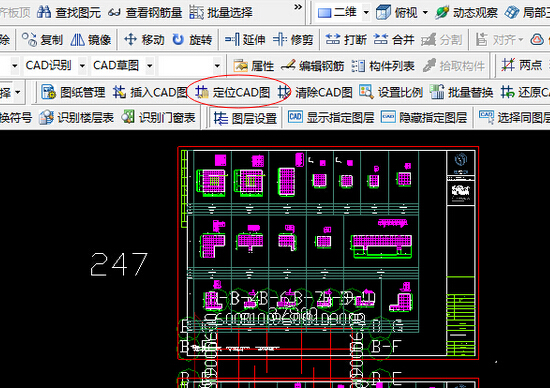Select the 两点 axis tool
Viewport: 550px width, 388px height.
point(522,65)
